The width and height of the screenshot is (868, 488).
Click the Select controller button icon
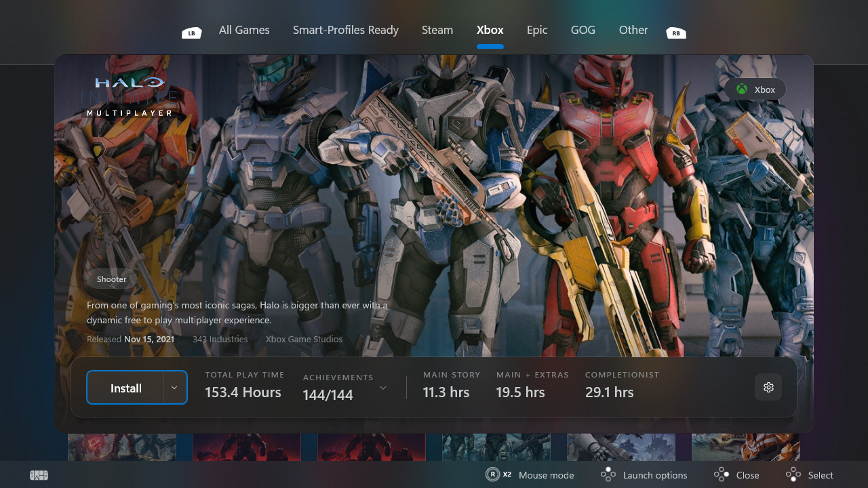[793, 474]
